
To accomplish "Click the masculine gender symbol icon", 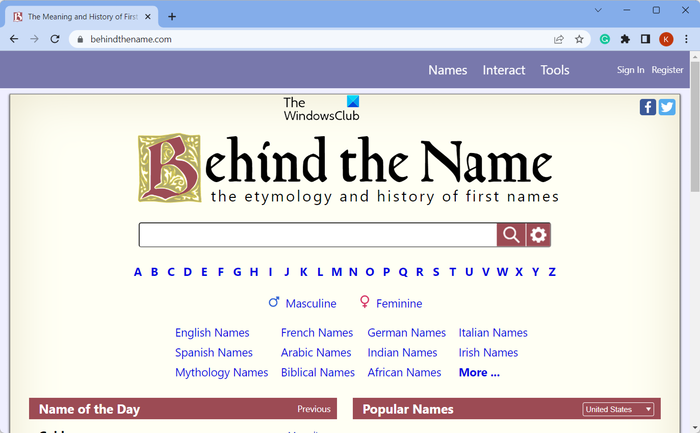I will click(274, 302).
